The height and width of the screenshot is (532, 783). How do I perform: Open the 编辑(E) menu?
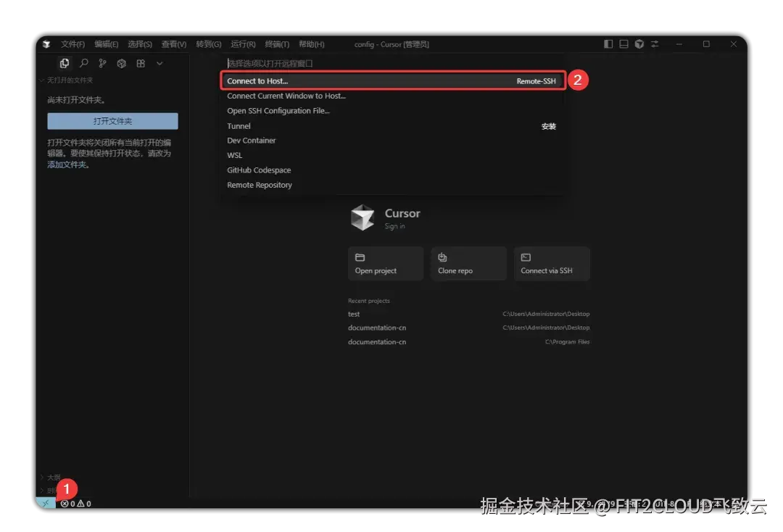point(107,44)
